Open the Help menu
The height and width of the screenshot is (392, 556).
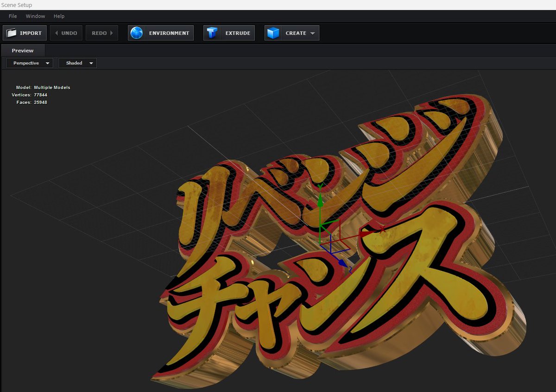point(59,16)
